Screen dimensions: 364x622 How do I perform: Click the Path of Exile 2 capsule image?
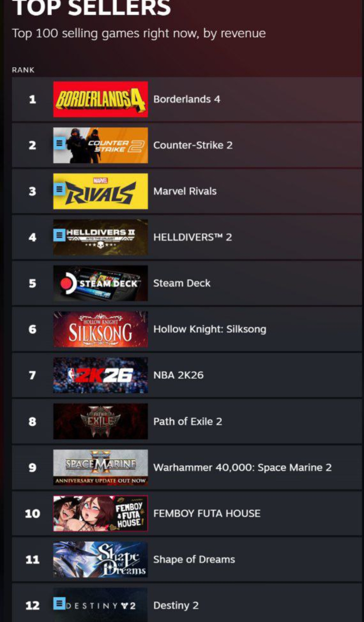[x=100, y=421]
